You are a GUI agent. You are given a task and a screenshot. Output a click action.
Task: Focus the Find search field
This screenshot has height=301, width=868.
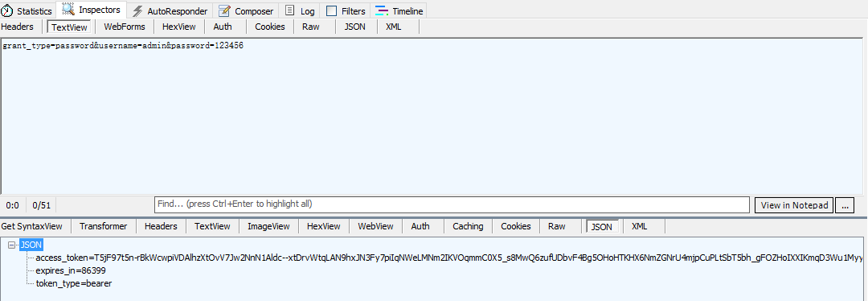pos(452,204)
